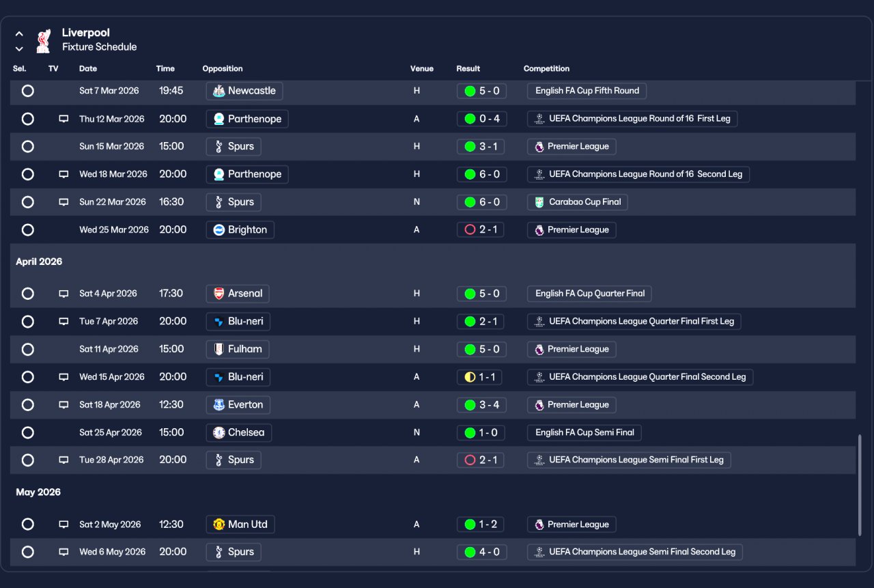Sort by the Competition column header
This screenshot has width=874, height=588.
[546, 69]
